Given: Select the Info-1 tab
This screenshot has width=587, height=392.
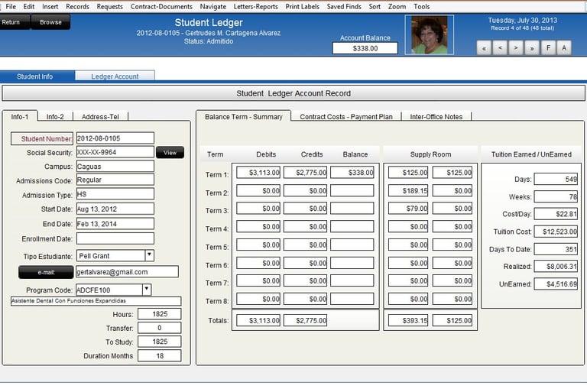Looking at the screenshot, I should pos(20,116).
